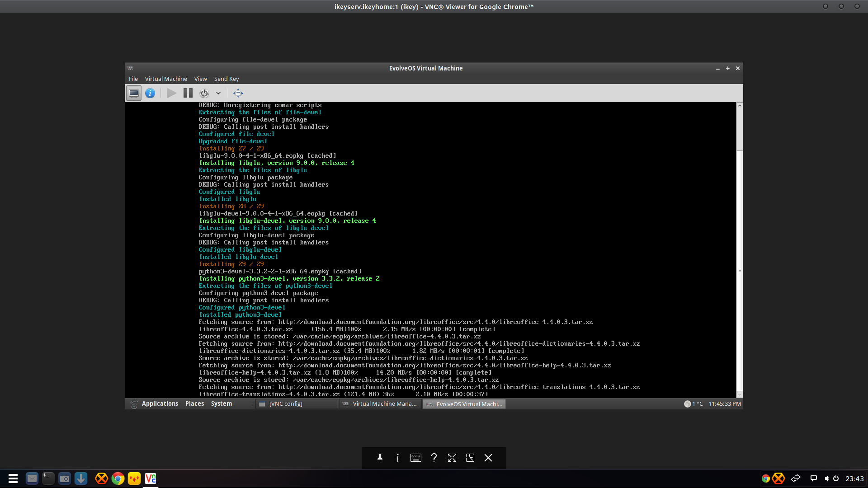The width and height of the screenshot is (868, 488).
Task: Switch to Virtual Machine Manager taskbar item
Action: [380, 404]
